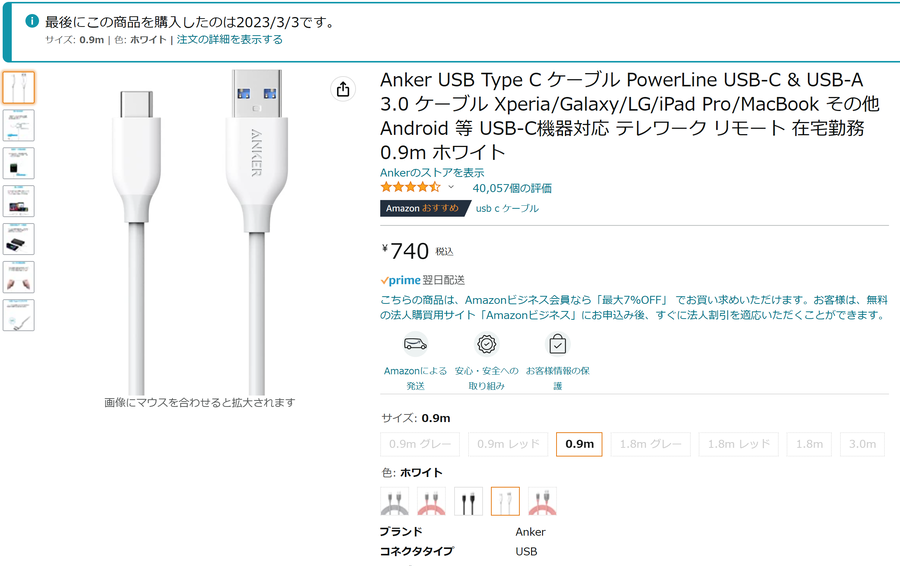
Task: Click the customer information protection bag icon
Action: click(557, 344)
